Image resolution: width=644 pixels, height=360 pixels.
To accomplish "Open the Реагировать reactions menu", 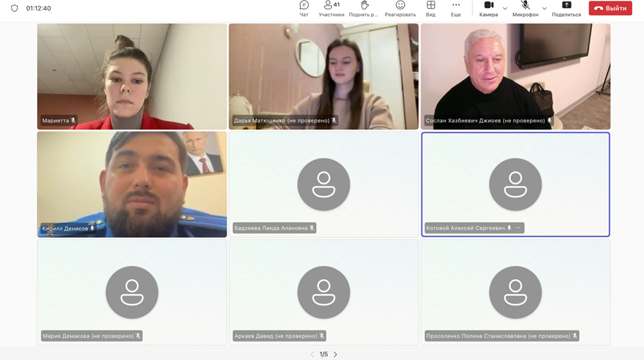I will click(x=400, y=8).
